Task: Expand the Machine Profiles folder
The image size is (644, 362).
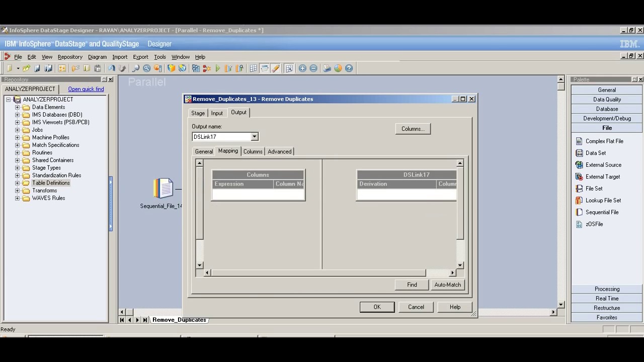Action: pos(17,137)
